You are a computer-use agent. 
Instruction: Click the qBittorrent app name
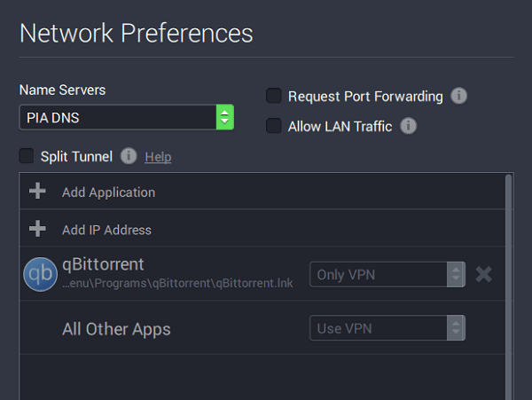[x=103, y=264]
